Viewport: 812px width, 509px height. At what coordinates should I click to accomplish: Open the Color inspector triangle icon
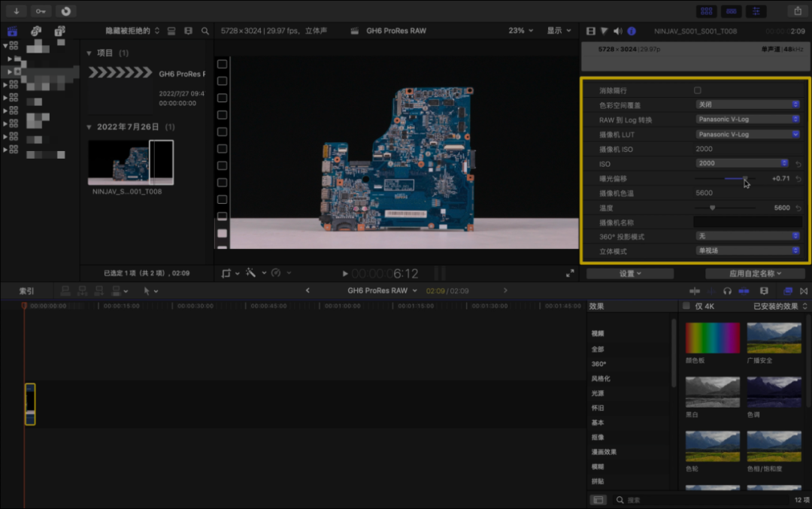coord(604,31)
